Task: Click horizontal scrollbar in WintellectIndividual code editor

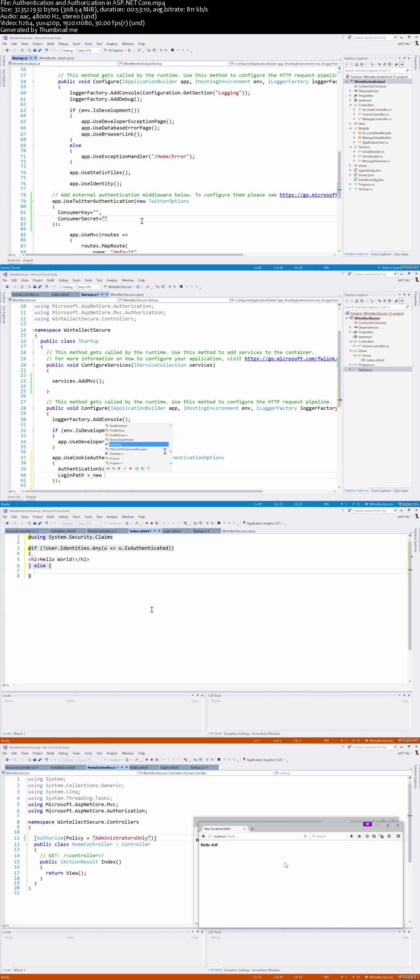Action: tap(133, 255)
